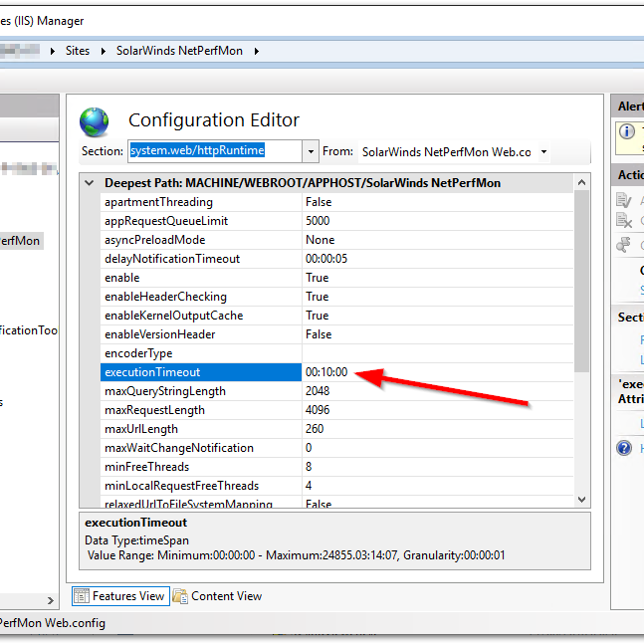Click the 00:10:00 executionTimeout value
Screen dimensions: 644x644
326,372
